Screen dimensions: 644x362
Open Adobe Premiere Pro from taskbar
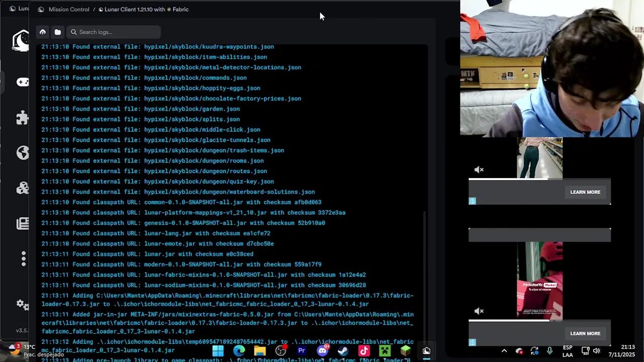point(301,351)
